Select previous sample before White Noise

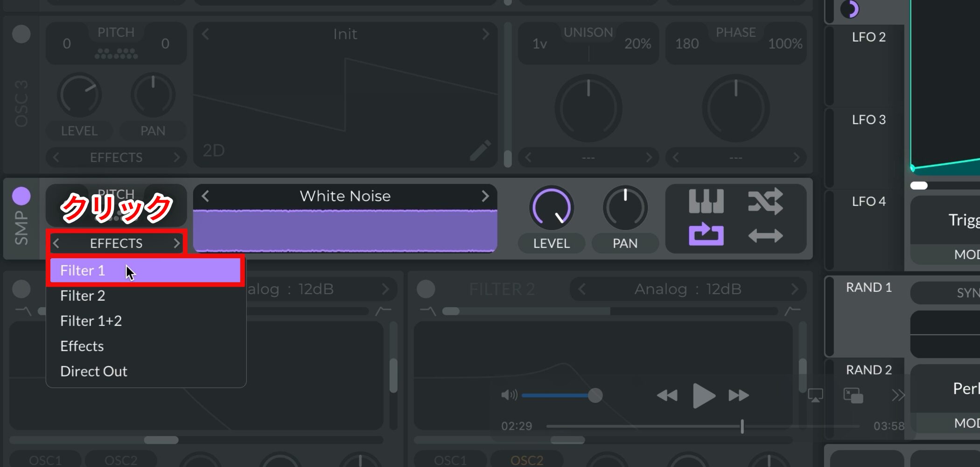(x=205, y=196)
